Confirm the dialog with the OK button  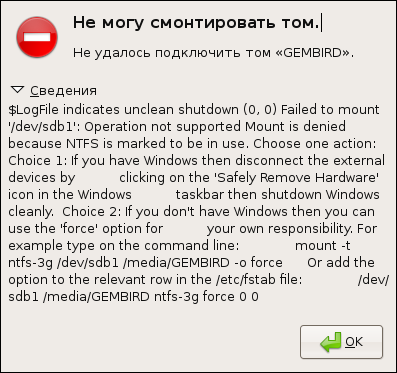click(341, 342)
